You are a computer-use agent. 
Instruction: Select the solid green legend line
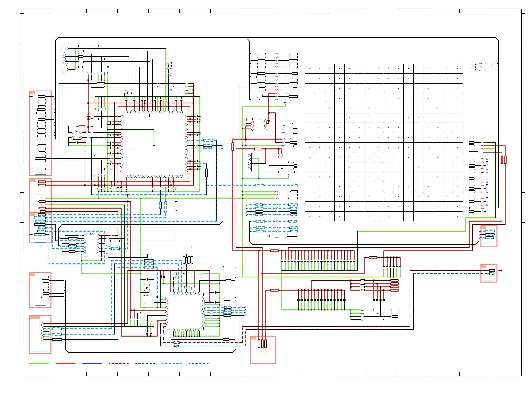(x=39, y=363)
